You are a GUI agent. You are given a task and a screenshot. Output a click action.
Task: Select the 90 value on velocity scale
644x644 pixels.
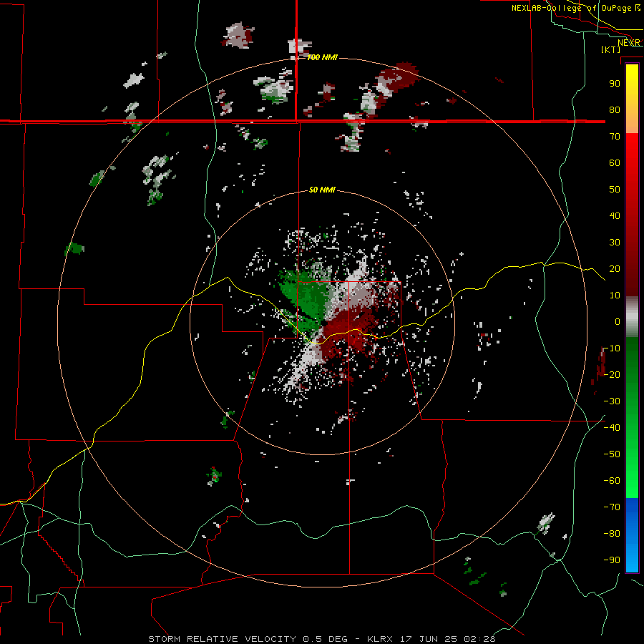(x=615, y=84)
